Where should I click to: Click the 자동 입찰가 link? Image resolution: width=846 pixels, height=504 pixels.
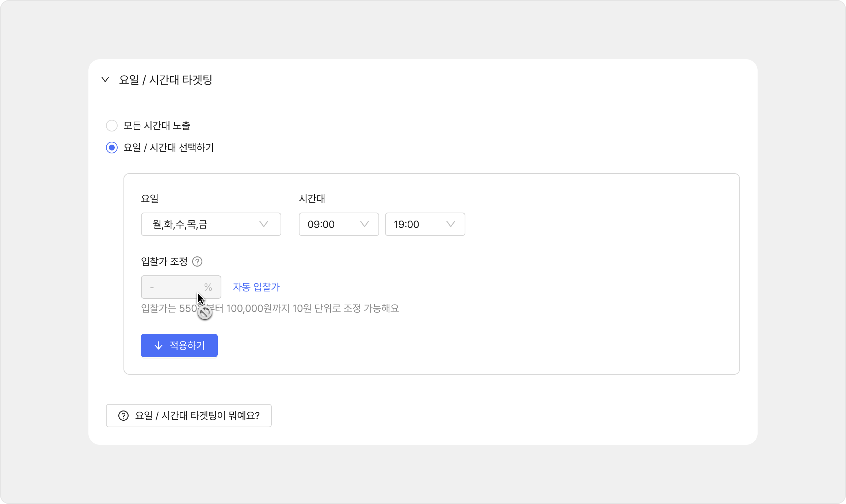point(256,287)
